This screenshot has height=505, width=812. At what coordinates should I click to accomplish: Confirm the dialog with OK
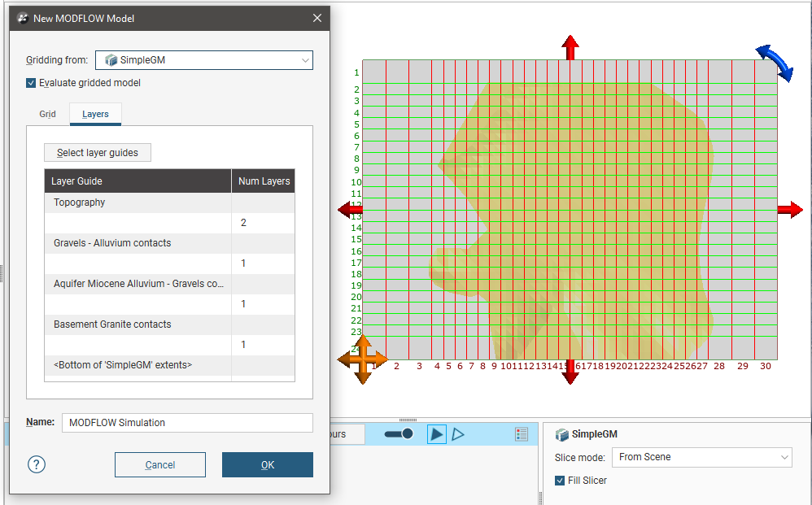point(268,465)
